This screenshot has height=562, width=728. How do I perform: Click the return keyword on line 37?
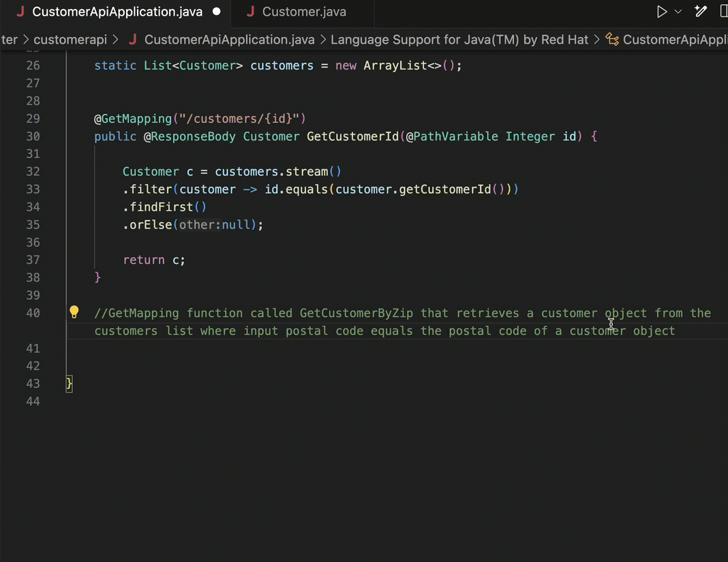point(144,260)
